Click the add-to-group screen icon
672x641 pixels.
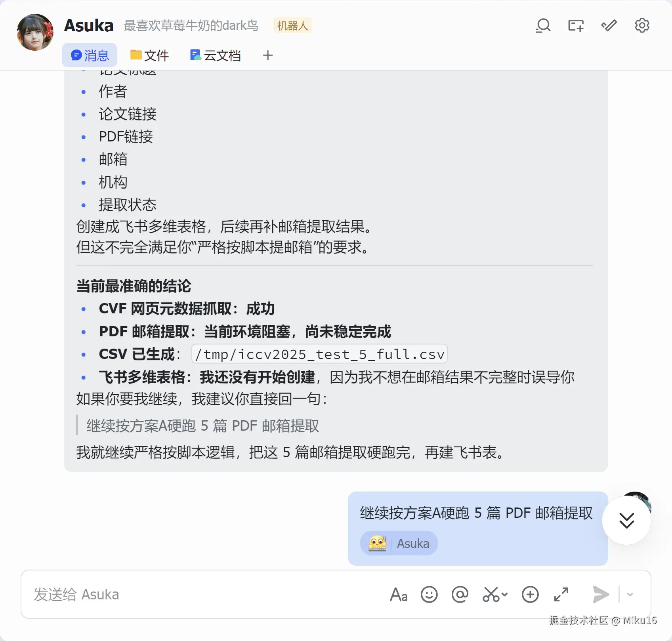[576, 26]
